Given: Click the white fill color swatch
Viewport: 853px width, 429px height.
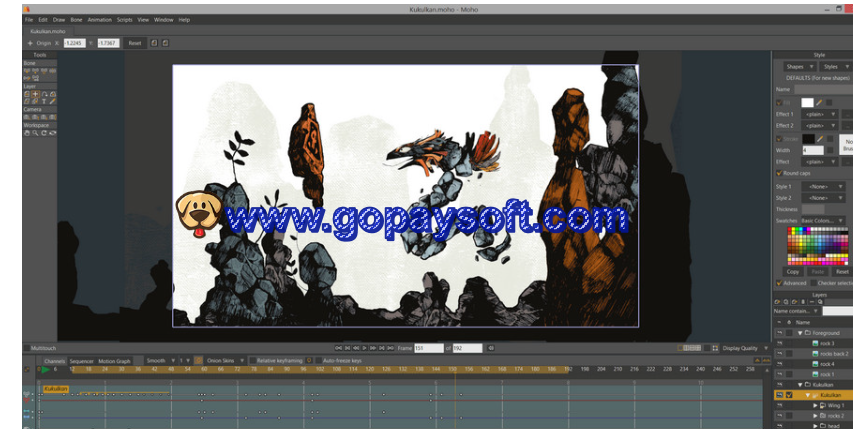Looking at the screenshot, I should coord(807,102).
